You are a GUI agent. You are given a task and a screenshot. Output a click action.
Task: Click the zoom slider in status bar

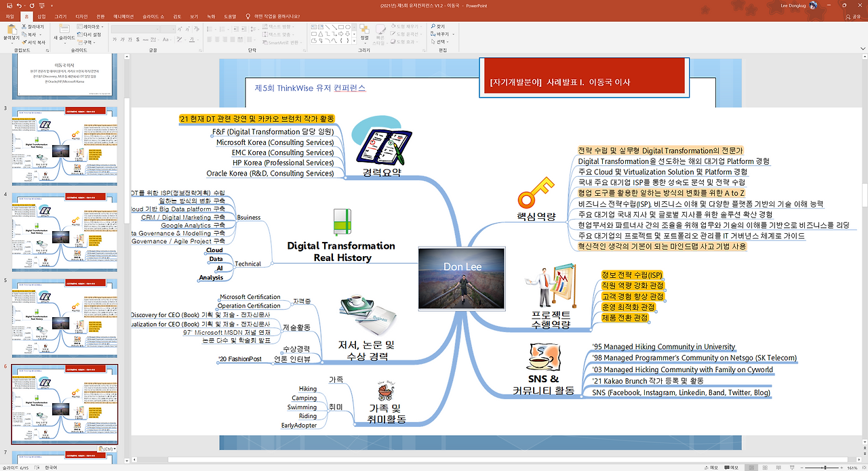[x=822, y=468]
